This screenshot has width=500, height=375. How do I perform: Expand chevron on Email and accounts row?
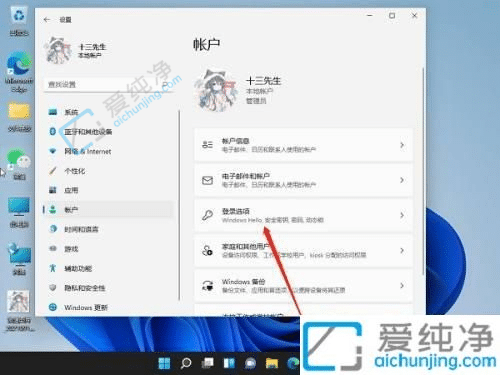[x=402, y=180]
